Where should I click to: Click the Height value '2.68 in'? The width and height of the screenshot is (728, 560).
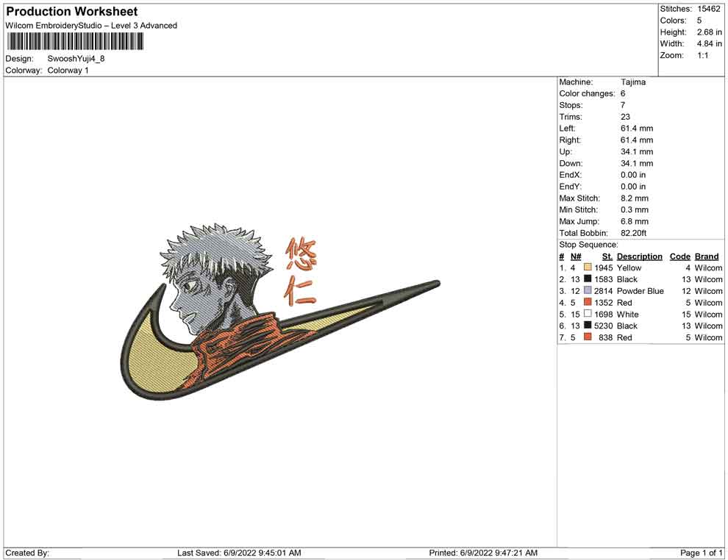[709, 32]
